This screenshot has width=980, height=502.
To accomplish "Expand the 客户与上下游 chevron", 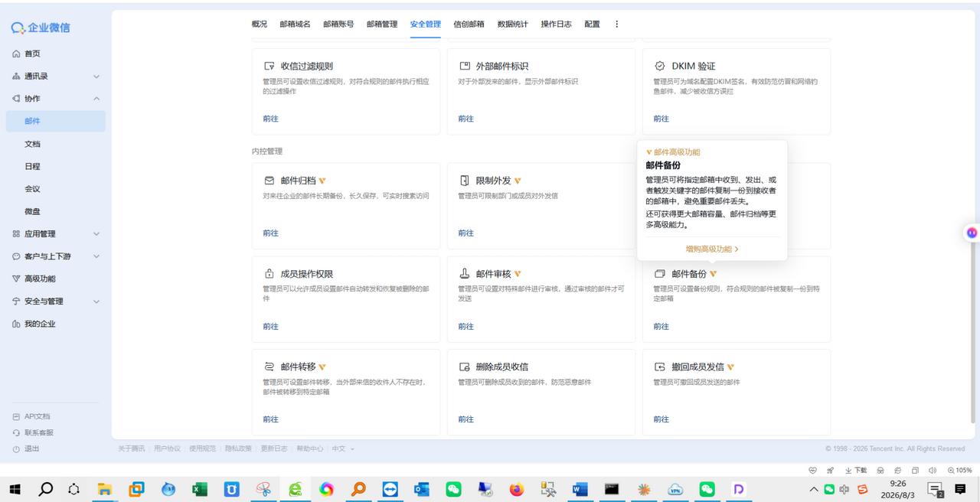I will [x=96, y=256].
